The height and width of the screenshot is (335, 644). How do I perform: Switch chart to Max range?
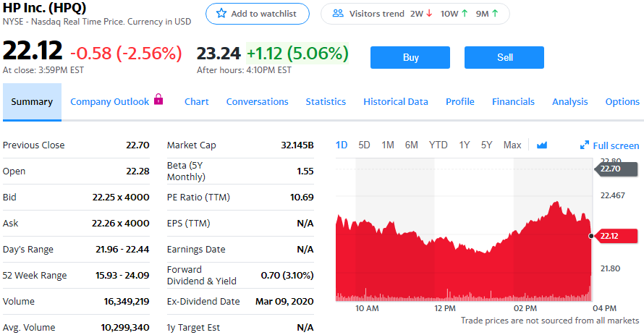[x=512, y=145]
